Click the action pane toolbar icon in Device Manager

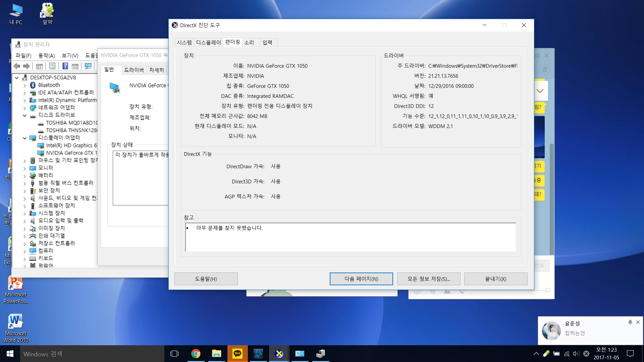(75, 66)
